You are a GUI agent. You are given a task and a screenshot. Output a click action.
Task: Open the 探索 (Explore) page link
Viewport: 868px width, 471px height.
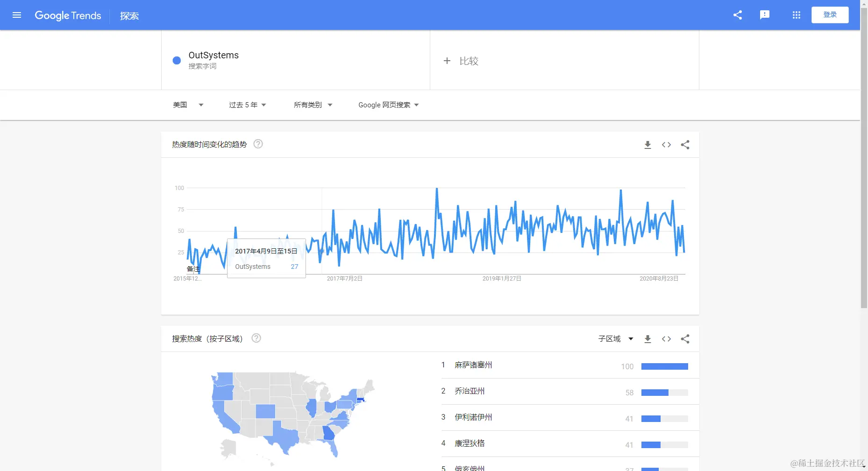click(129, 16)
